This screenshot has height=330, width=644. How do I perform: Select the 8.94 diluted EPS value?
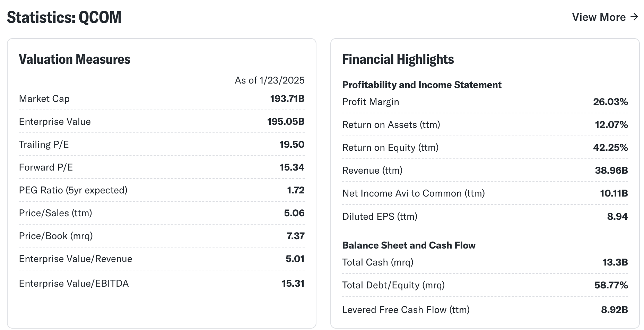(617, 217)
